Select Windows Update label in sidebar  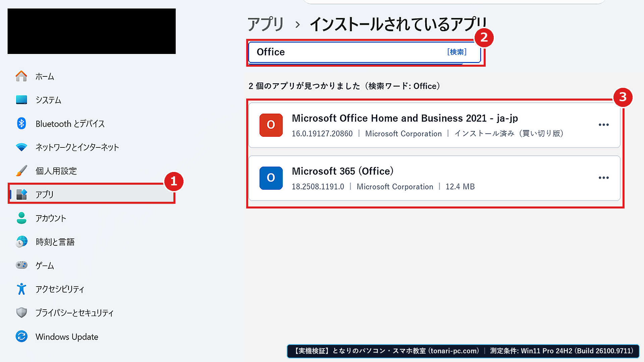tap(67, 337)
